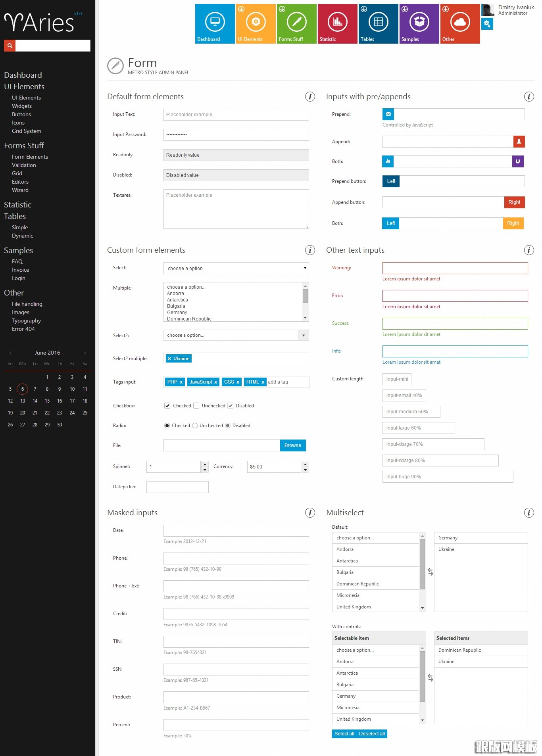Open the Tables tile in top navigation
Viewport: 542px width, 756px height.
(x=378, y=23)
